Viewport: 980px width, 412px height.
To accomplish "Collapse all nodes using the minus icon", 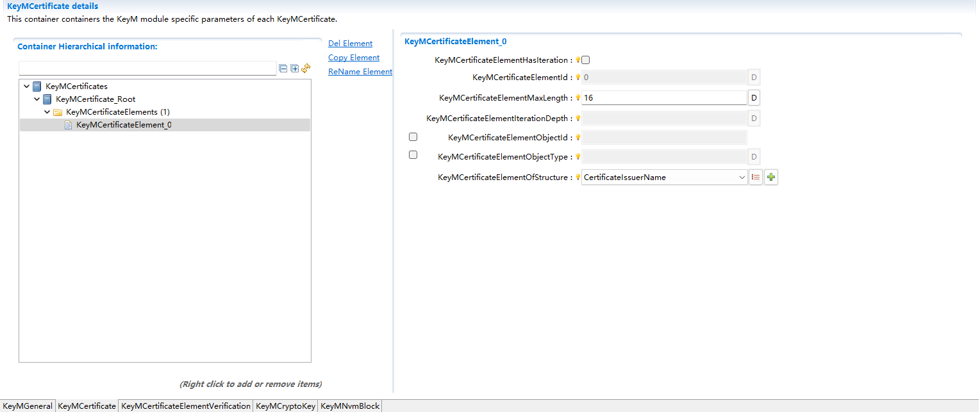I will point(283,68).
